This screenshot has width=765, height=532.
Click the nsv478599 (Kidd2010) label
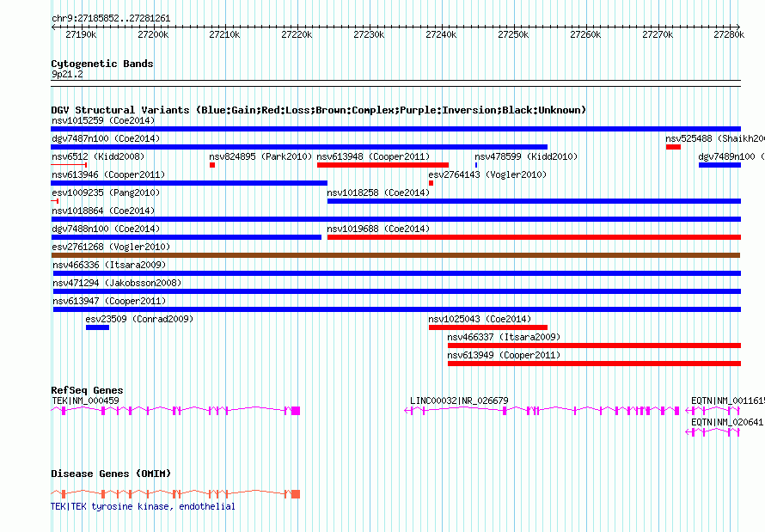pyautogui.click(x=526, y=156)
